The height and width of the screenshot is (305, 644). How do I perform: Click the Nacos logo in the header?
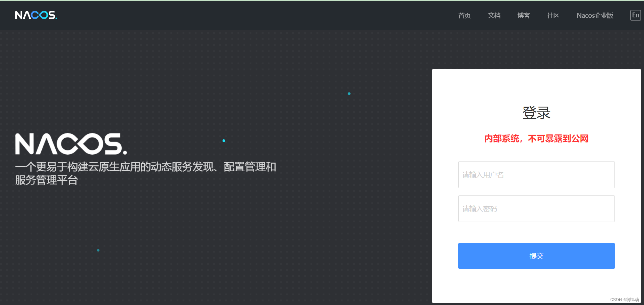coord(36,15)
